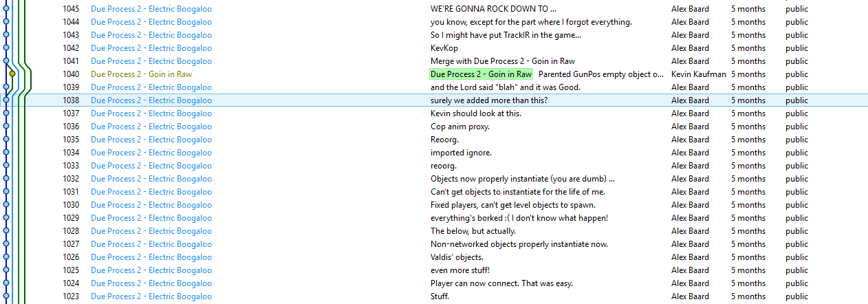Viewport: 868px width, 304px height.
Task: Click '5 months' age in row 1042
Action: pos(748,48)
